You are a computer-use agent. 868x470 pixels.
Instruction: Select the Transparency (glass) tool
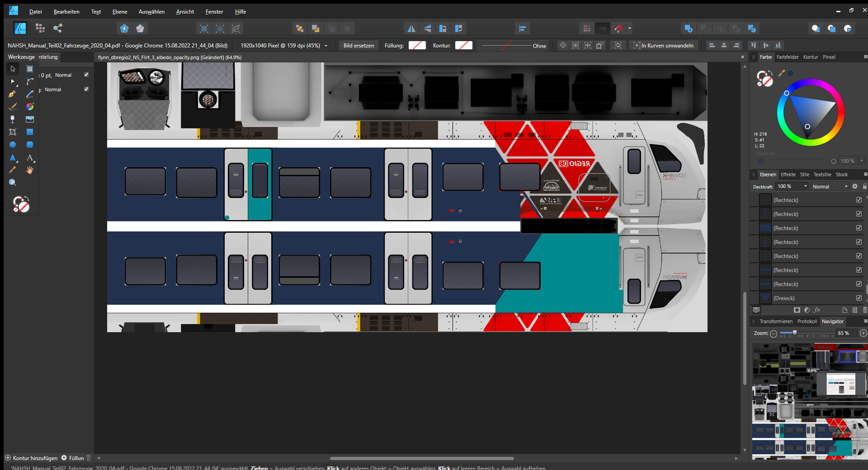pos(13,119)
